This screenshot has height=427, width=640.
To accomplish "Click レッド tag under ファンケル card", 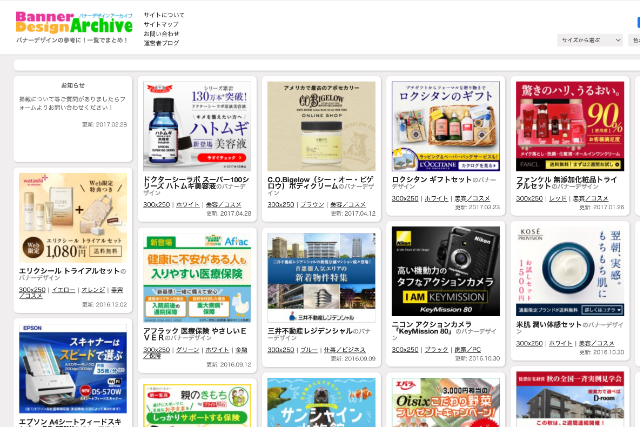I will coord(558,198).
